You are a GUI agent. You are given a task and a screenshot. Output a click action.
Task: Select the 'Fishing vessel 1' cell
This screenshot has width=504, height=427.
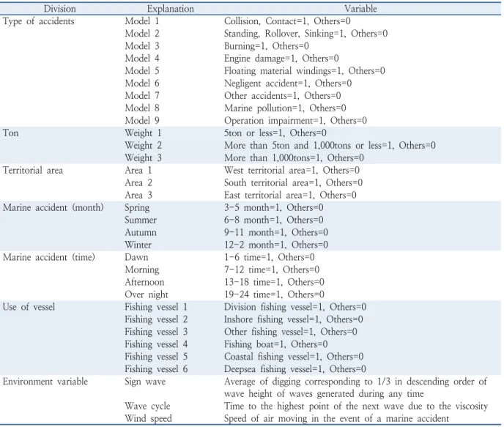156,307
